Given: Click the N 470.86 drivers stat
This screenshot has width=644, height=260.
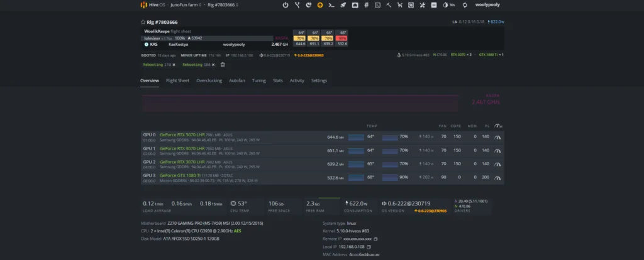Looking at the screenshot, I should pos(463,206).
